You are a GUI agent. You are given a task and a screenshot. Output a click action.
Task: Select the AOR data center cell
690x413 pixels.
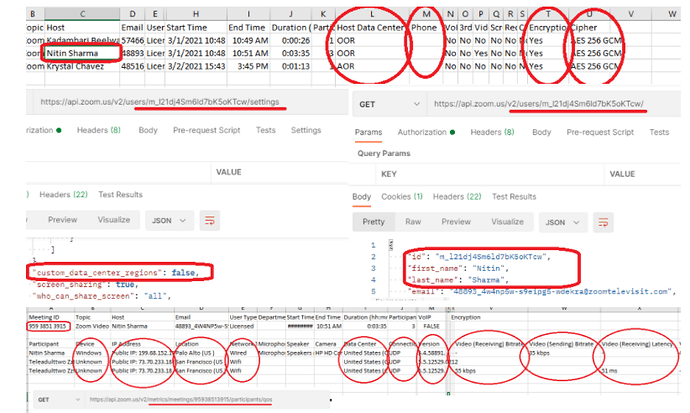[x=372, y=66]
